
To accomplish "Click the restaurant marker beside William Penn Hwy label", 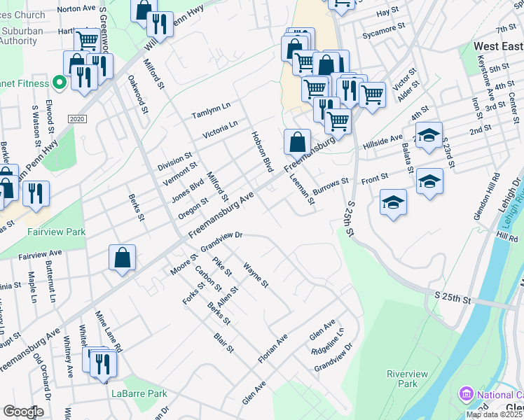I will click(161, 24).
